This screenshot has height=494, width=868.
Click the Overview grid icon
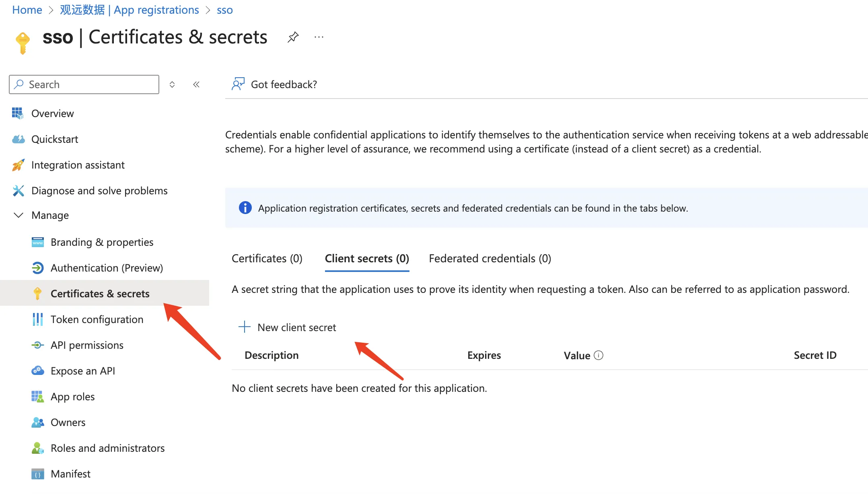pos(18,113)
